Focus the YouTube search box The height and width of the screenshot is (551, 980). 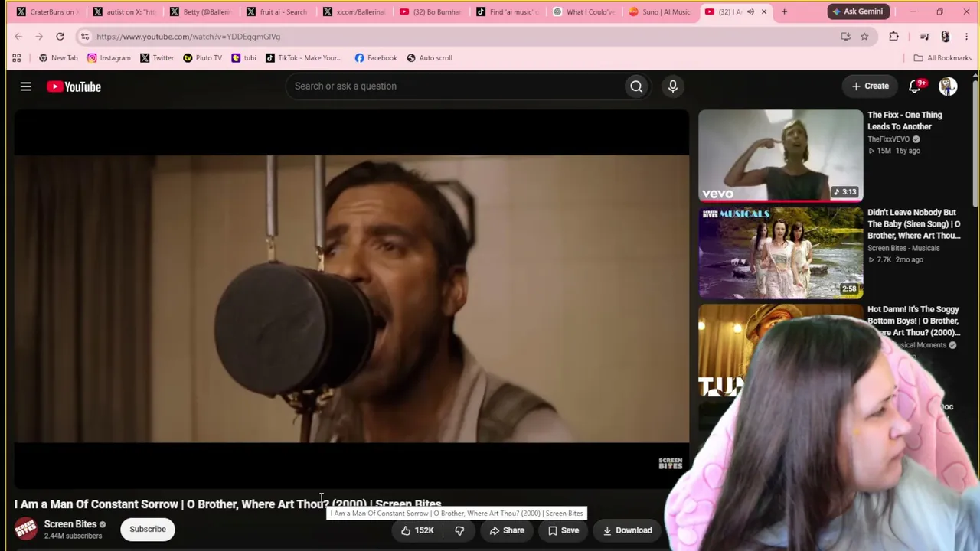click(456, 86)
